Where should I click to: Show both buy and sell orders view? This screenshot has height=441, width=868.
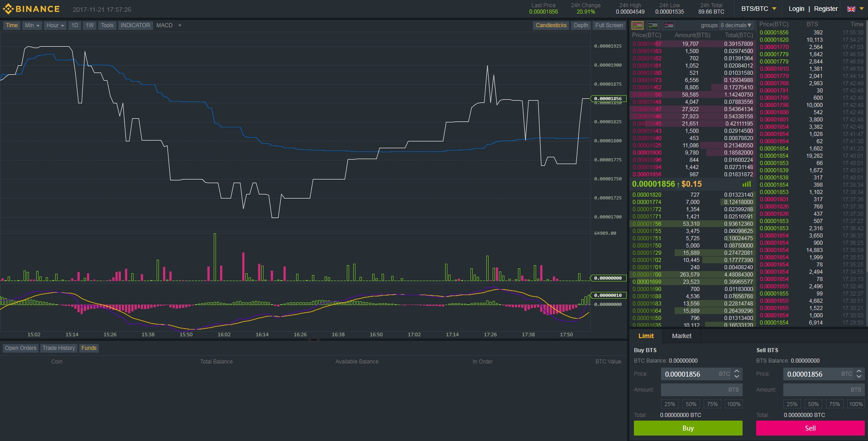click(638, 25)
